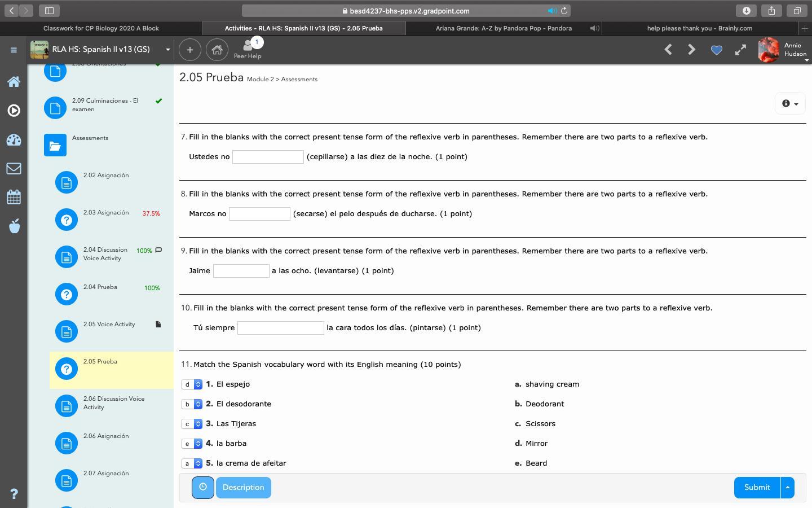Viewport: 812px width, 508px height.
Task: Click the plus circle button in header
Action: click(190, 50)
